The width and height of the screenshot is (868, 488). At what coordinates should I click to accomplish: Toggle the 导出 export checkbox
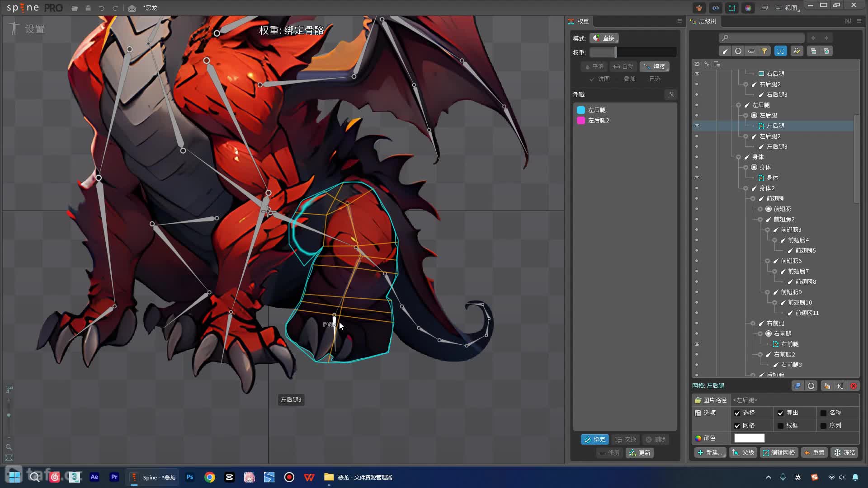[780, 413]
